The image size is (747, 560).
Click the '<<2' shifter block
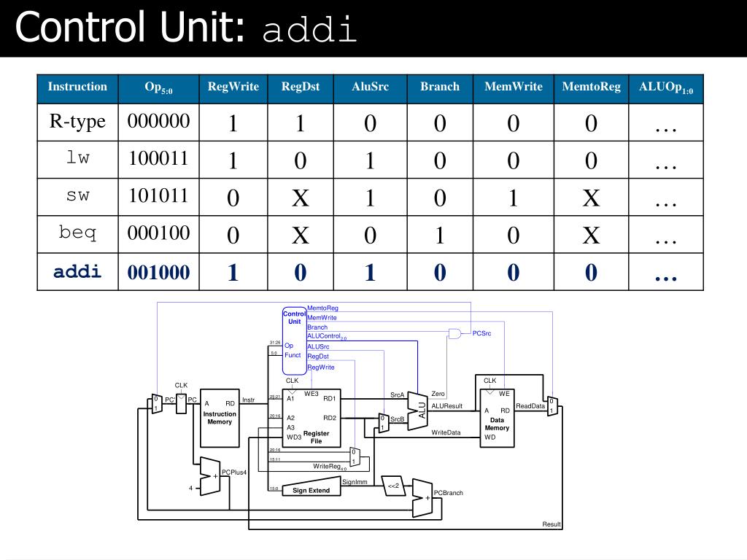coord(393,486)
